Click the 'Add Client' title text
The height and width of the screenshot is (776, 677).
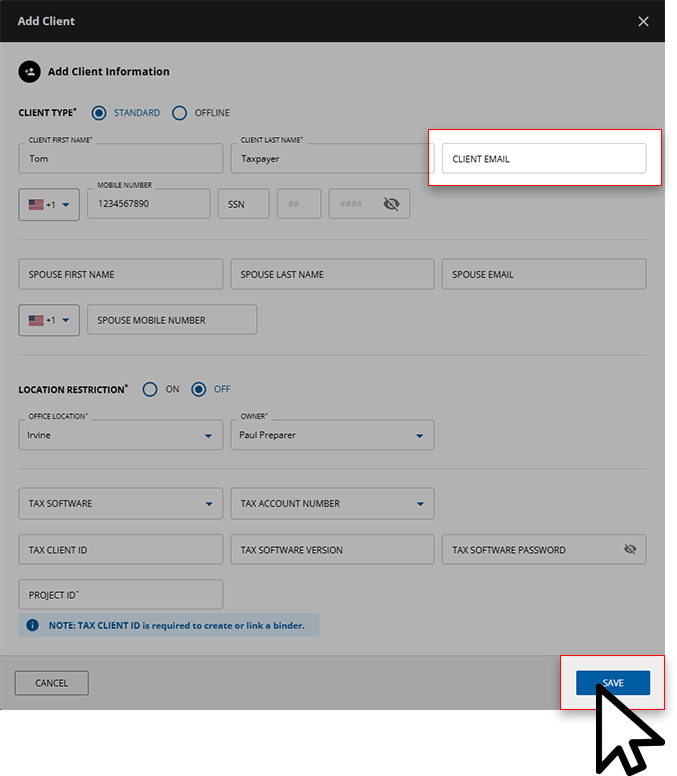click(46, 21)
